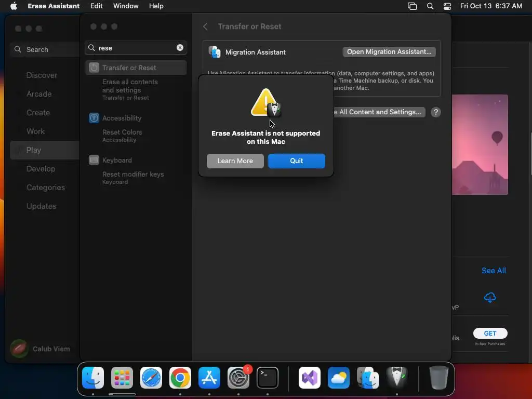Open the Edit menu

96,6
